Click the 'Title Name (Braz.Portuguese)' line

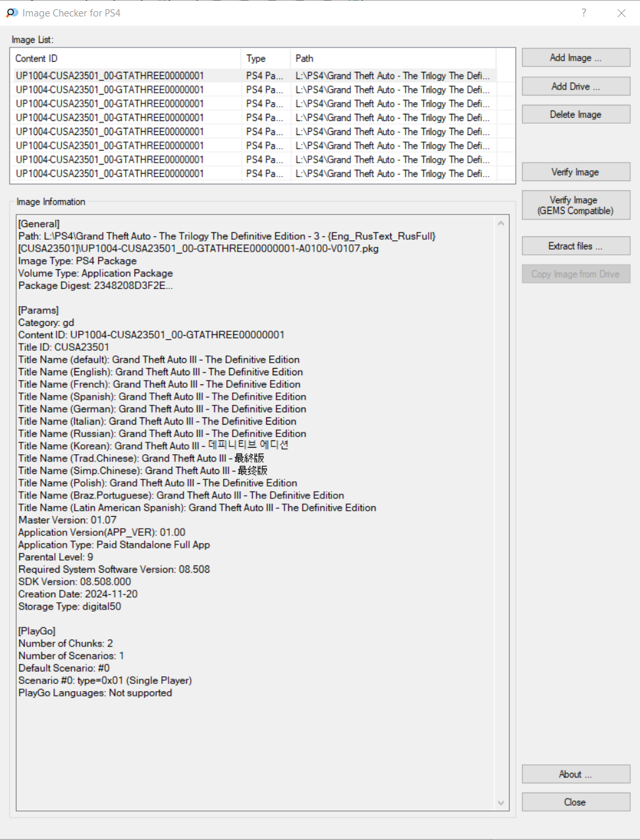(181, 495)
